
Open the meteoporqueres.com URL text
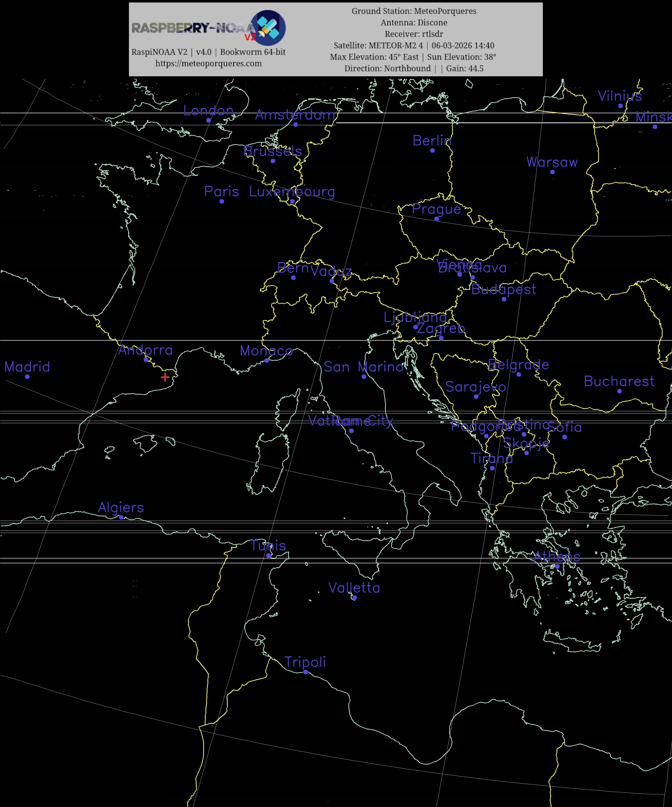click(208, 63)
